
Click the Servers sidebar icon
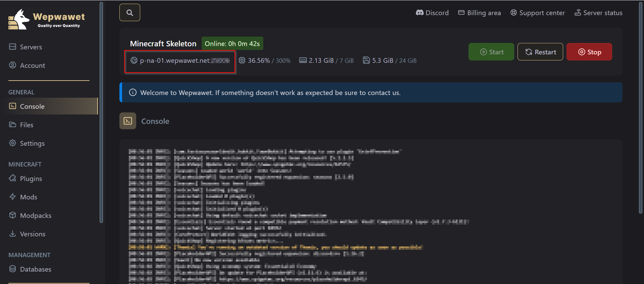(12, 47)
